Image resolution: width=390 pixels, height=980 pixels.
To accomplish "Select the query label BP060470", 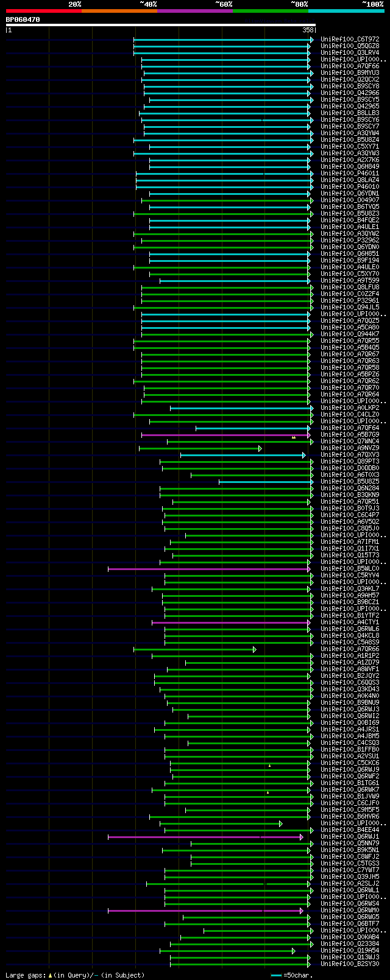I will 23,19.
